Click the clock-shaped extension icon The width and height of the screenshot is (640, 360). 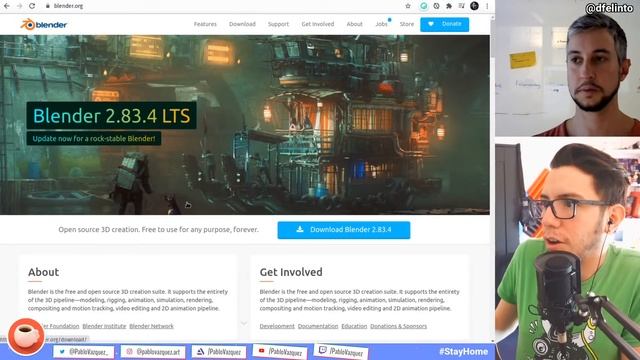click(436, 6)
